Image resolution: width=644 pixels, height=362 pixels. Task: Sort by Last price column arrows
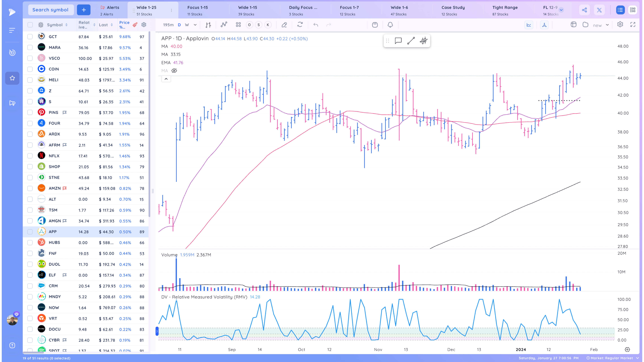(112, 25)
